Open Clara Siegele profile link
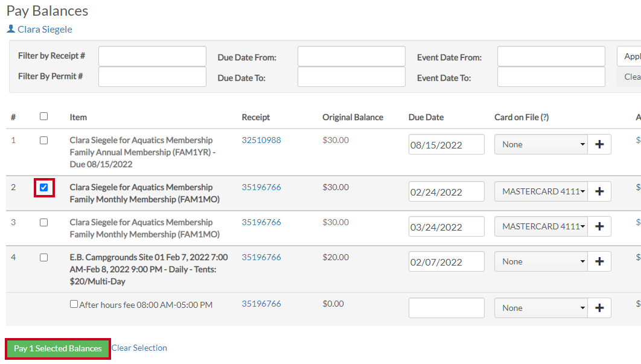Screen dimensions: 641x364 click(x=45, y=30)
